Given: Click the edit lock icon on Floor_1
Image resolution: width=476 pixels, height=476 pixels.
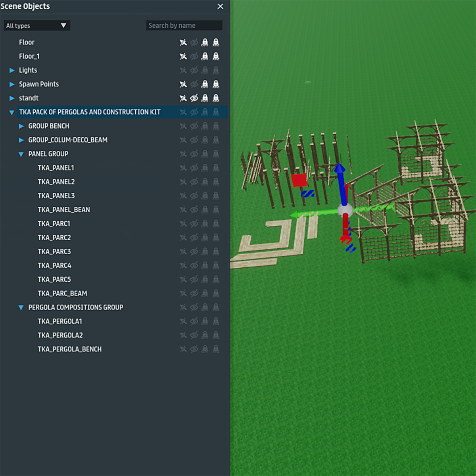Looking at the screenshot, I should [x=205, y=56].
